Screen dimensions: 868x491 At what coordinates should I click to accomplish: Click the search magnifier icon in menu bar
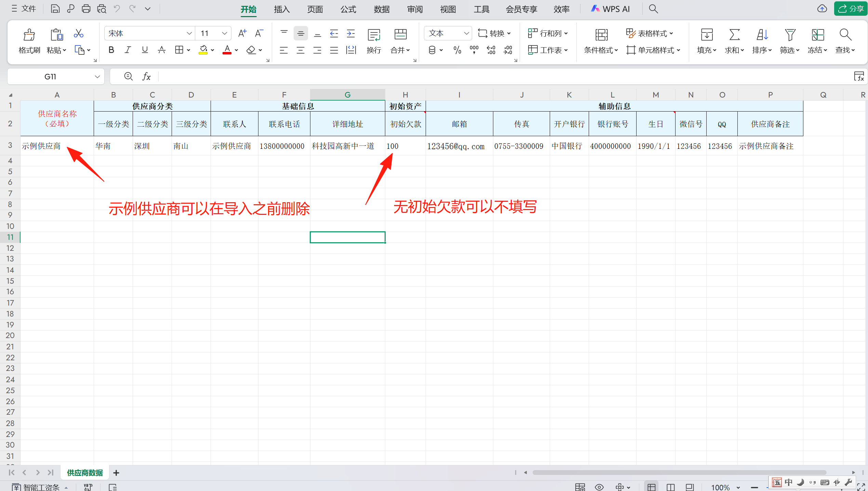653,9
